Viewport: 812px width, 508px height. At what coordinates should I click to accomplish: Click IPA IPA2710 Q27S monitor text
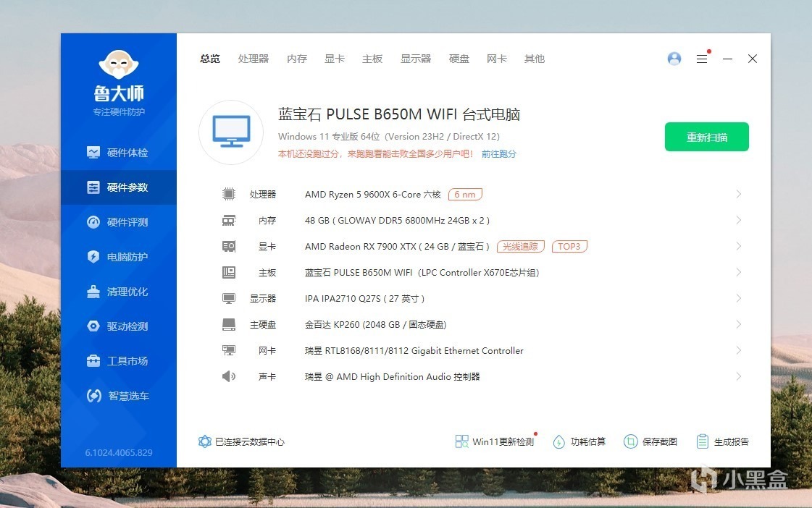pyautogui.click(x=364, y=298)
